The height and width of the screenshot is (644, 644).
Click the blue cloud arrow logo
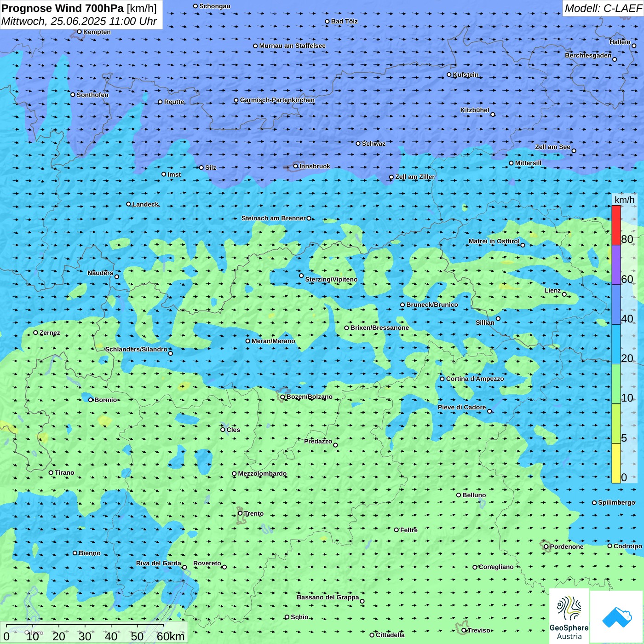[617, 617]
